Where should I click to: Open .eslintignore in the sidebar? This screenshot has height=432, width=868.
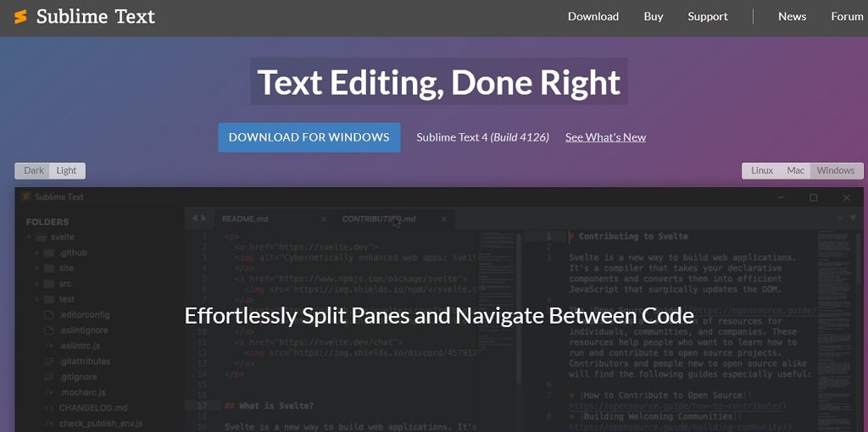click(x=84, y=330)
